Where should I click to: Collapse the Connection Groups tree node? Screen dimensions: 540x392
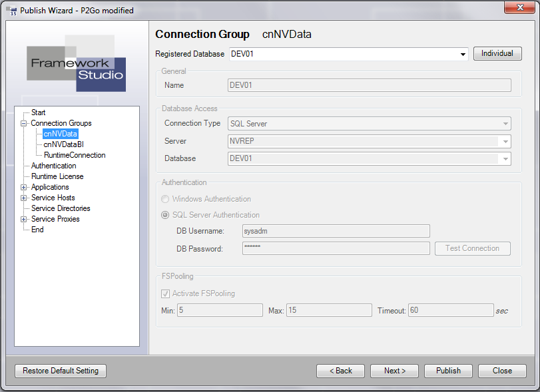pyautogui.click(x=24, y=123)
